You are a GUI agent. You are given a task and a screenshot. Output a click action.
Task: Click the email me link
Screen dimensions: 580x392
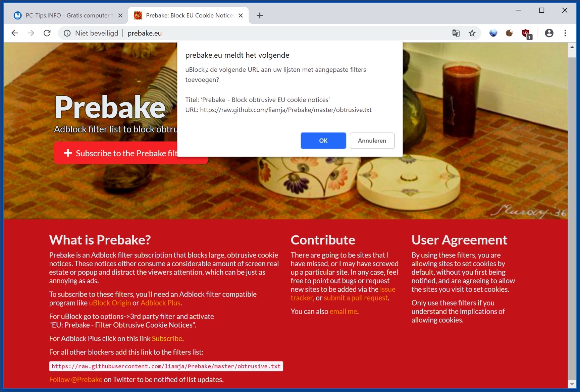(x=344, y=311)
